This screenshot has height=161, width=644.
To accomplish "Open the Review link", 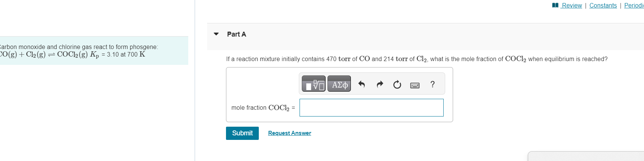I will (x=572, y=5).
